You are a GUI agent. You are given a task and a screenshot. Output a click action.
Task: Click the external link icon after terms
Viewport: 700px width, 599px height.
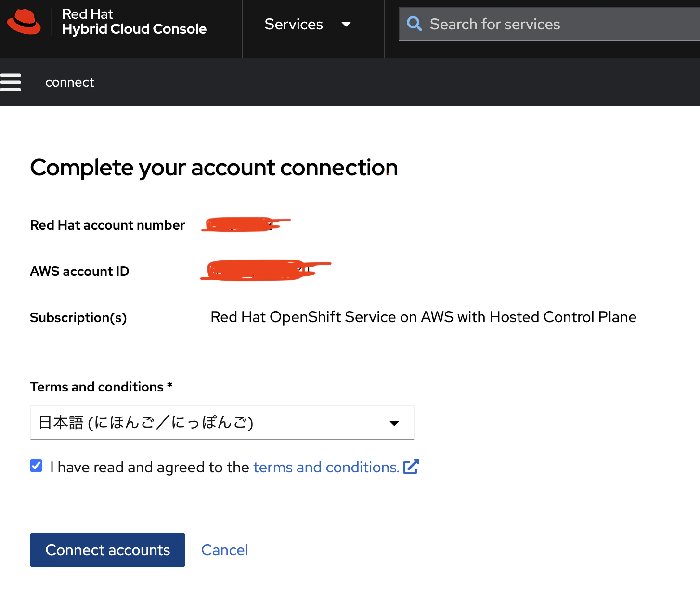click(x=411, y=467)
